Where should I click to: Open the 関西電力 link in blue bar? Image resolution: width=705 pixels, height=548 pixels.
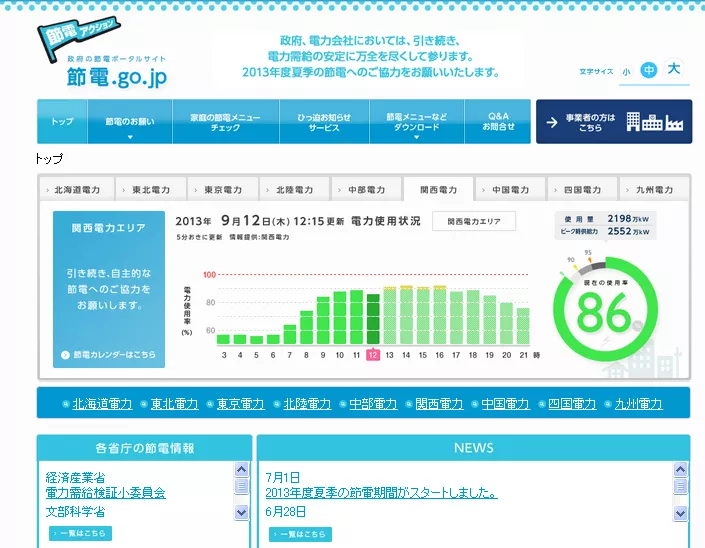(439, 404)
